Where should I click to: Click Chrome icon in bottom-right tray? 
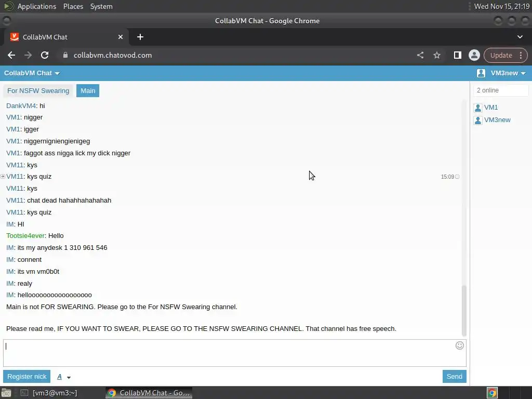coord(492,393)
